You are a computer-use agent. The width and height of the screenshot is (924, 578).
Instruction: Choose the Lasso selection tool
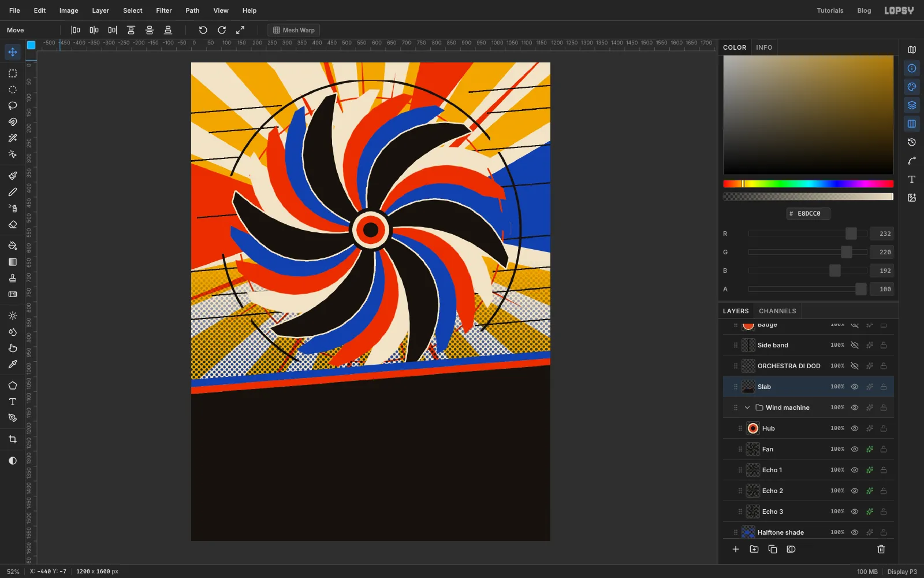[x=13, y=106]
